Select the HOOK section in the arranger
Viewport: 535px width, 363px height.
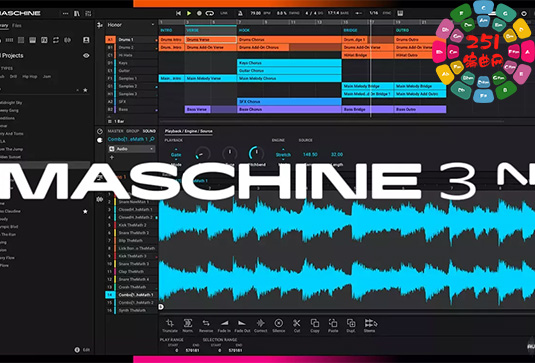click(x=289, y=30)
